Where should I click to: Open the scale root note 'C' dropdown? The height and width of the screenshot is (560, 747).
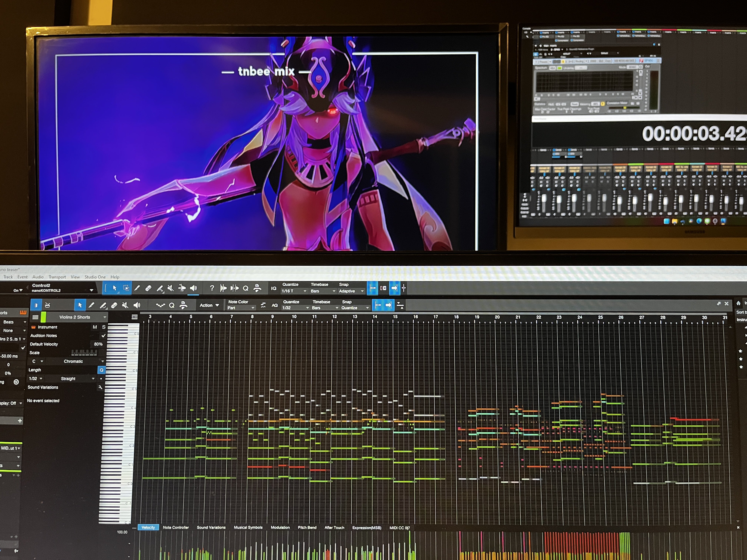(37, 361)
